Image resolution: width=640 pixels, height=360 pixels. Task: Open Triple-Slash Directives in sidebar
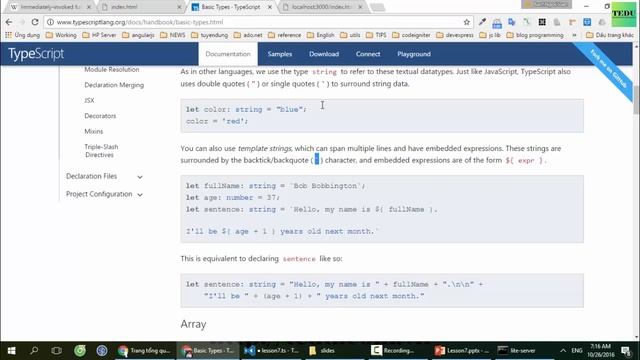pyautogui.click(x=101, y=151)
